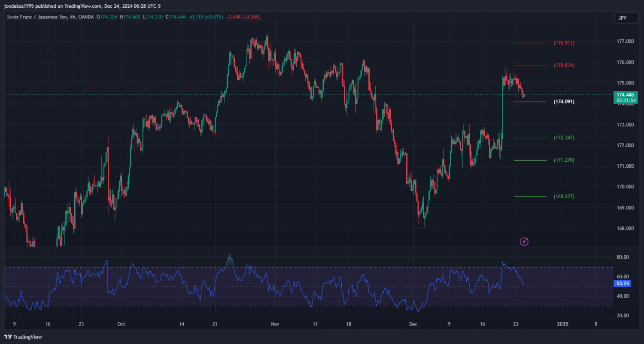Image resolution: width=644 pixels, height=344 pixels.
Task: Select the green 171.270 support line
Action: point(530,160)
